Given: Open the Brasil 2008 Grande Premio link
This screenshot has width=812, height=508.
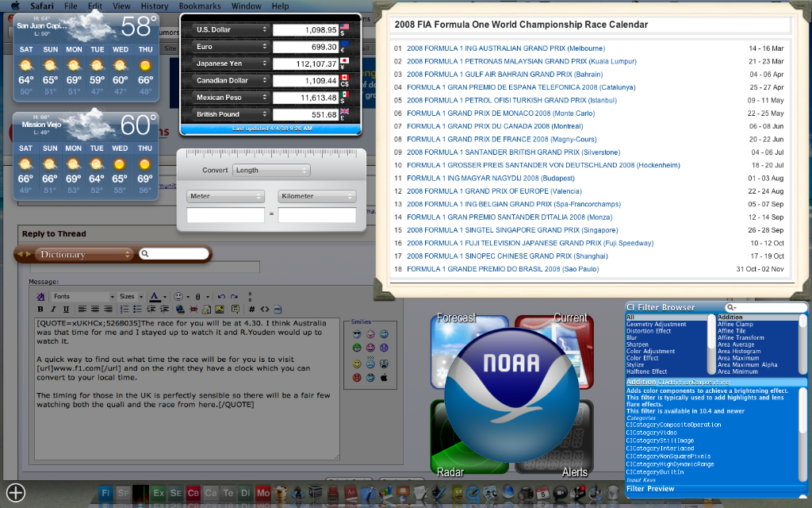Looking at the screenshot, I should click(503, 268).
